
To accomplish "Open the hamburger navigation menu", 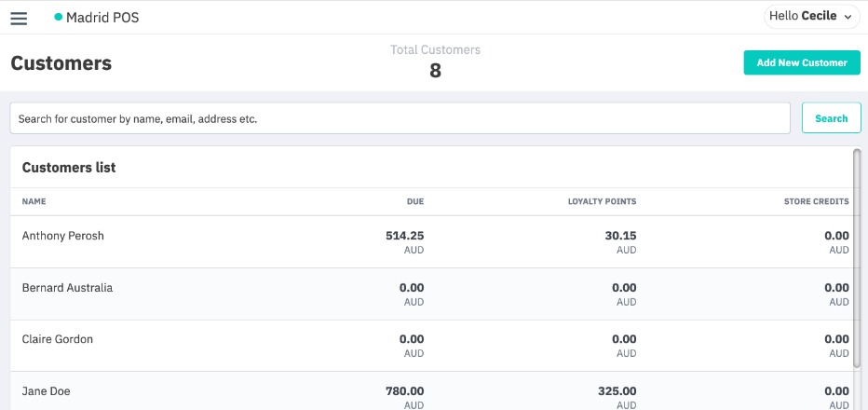I will point(19,18).
